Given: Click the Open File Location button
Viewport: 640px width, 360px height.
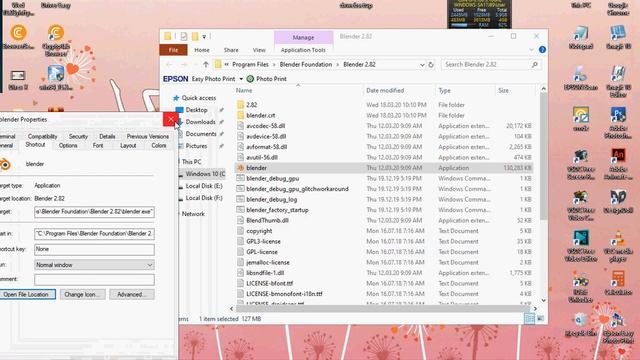Looking at the screenshot, I should point(26,294).
